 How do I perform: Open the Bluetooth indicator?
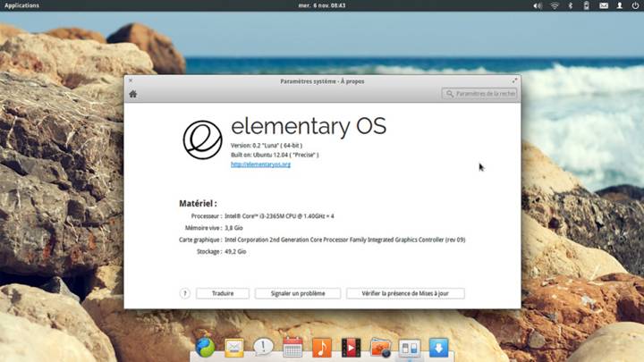point(570,5)
